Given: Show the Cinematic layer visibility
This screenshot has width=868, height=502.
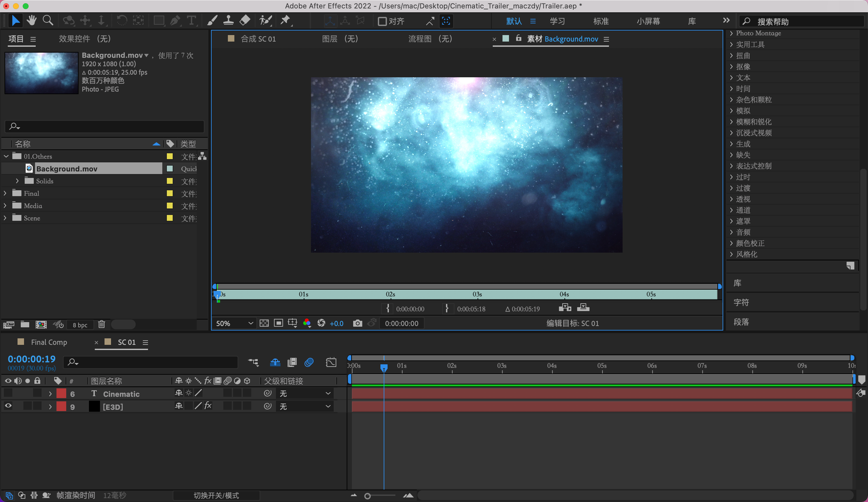Looking at the screenshot, I should [x=8, y=393].
